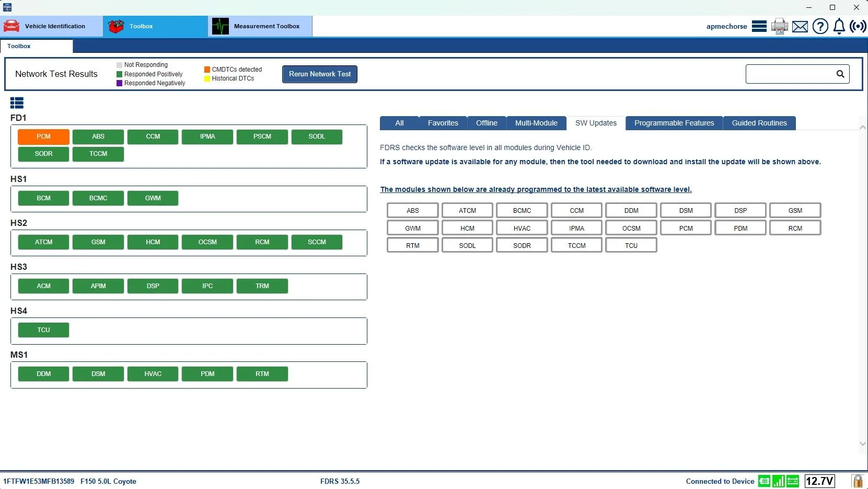
Task: Select the ABS module in FD1 network
Action: pos(98,137)
